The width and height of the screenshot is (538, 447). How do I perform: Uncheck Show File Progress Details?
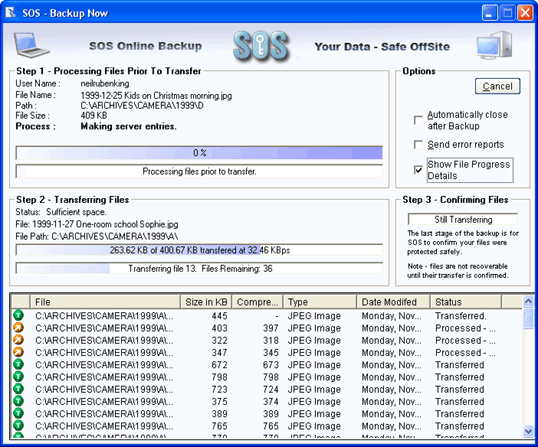(418, 170)
